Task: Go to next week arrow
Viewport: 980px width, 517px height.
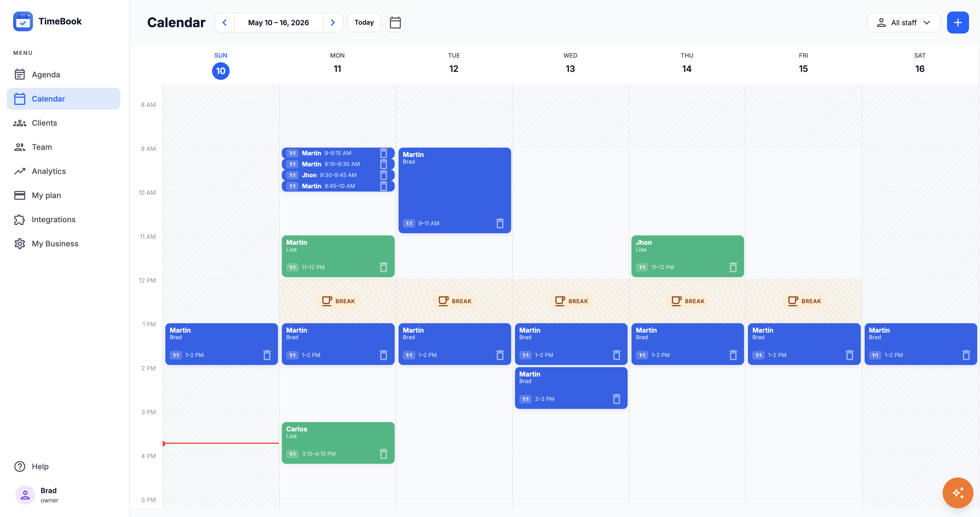Action: 333,23
